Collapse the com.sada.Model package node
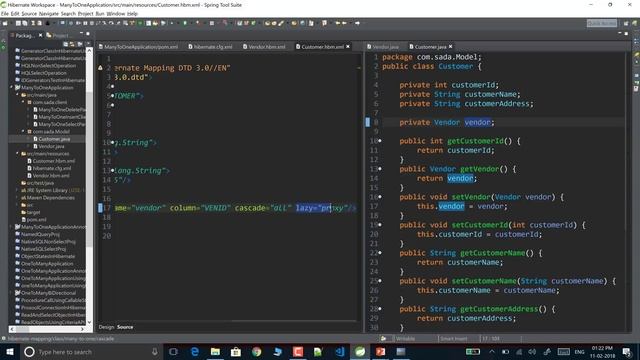640x360 pixels. point(23,131)
